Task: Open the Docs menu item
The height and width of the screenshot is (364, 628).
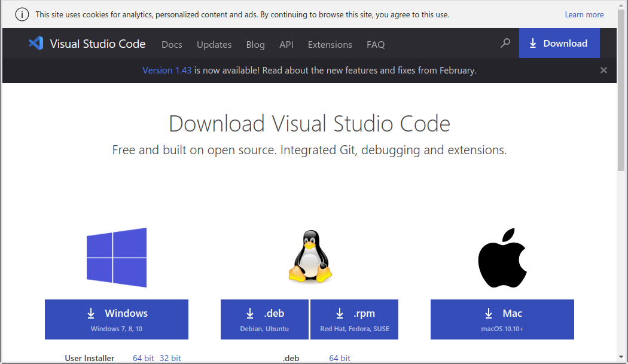Action: click(x=172, y=44)
